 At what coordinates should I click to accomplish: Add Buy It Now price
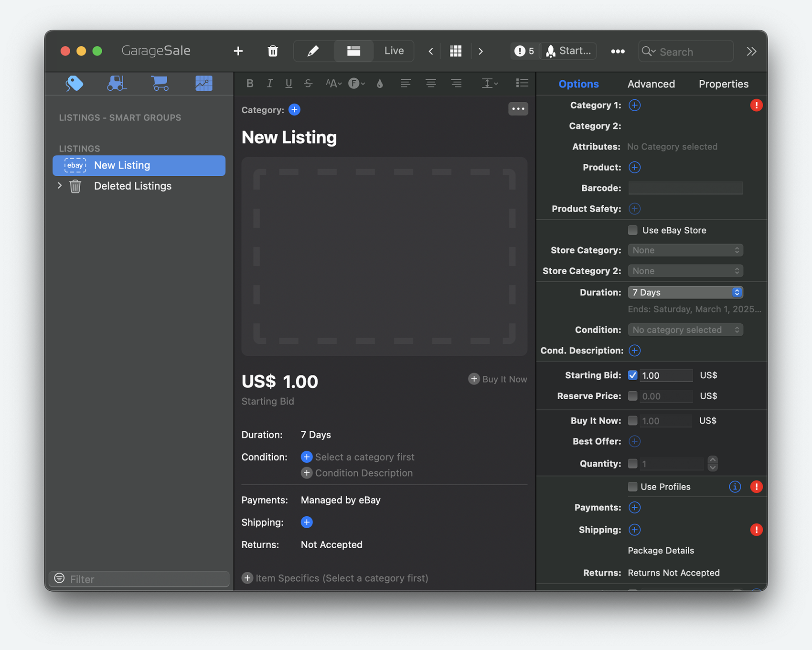498,379
